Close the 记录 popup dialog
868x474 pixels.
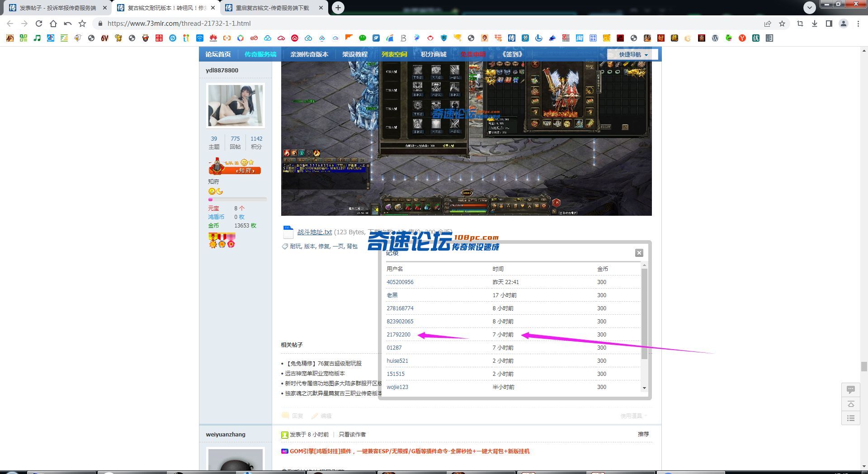639,253
